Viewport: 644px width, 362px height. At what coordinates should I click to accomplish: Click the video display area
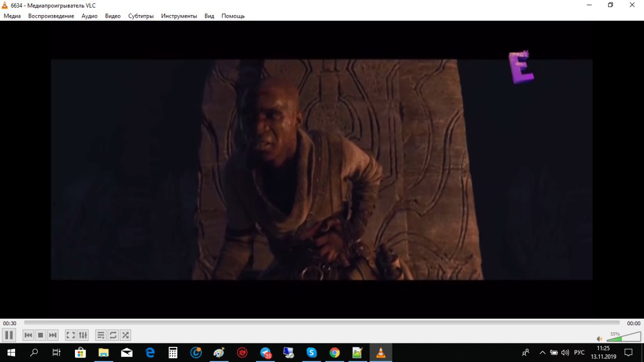pyautogui.click(x=321, y=170)
